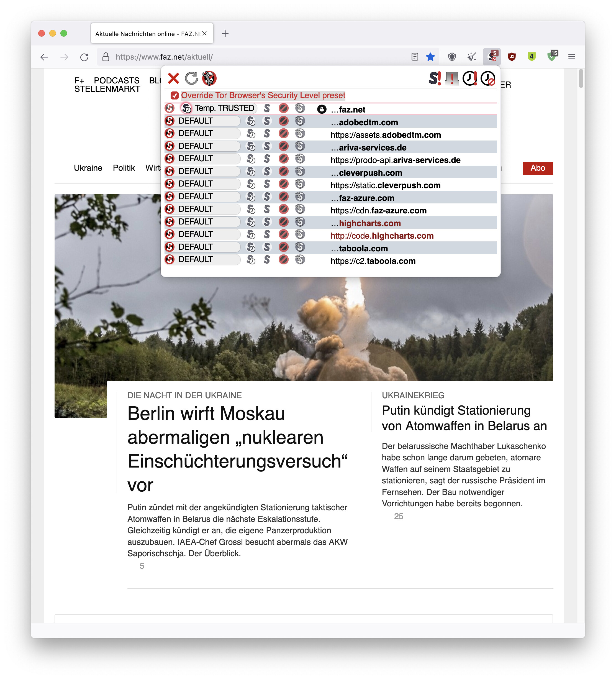
Task: Open the browser hamburger menu
Action: (571, 57)
